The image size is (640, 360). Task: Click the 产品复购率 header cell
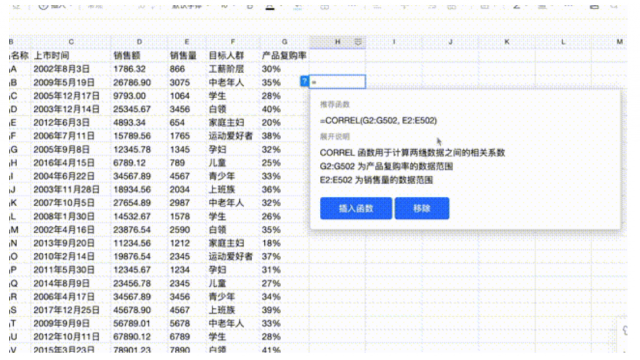click(x=284, y=56)
